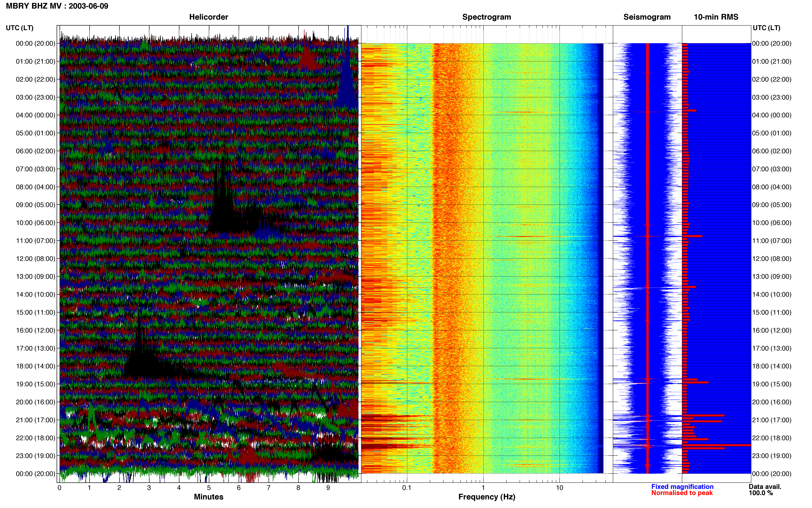The width and height of the screenshot is (812, 508).
Task: Click '17:00 (13:00)' on the RMS time axis
Action: coord(772,348)
